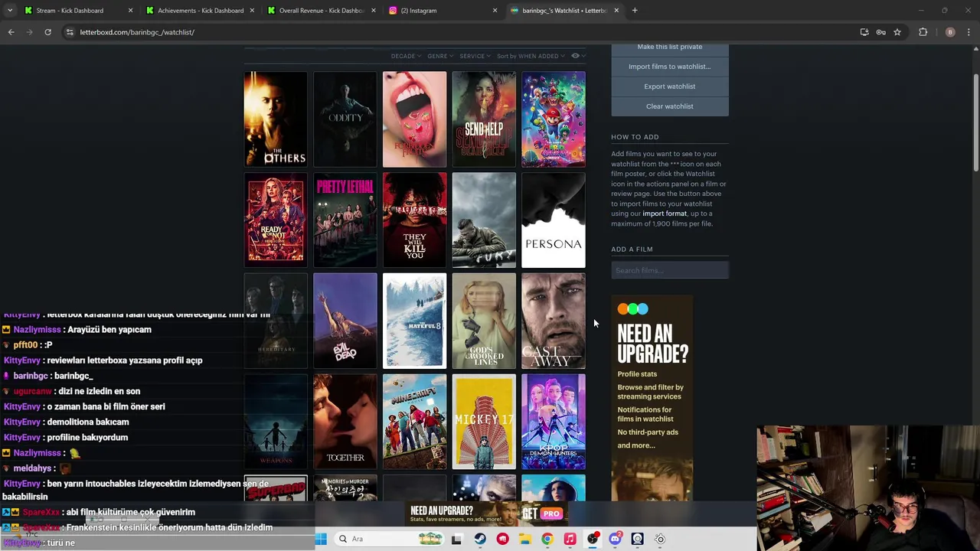Open the Together film poster

345,422
